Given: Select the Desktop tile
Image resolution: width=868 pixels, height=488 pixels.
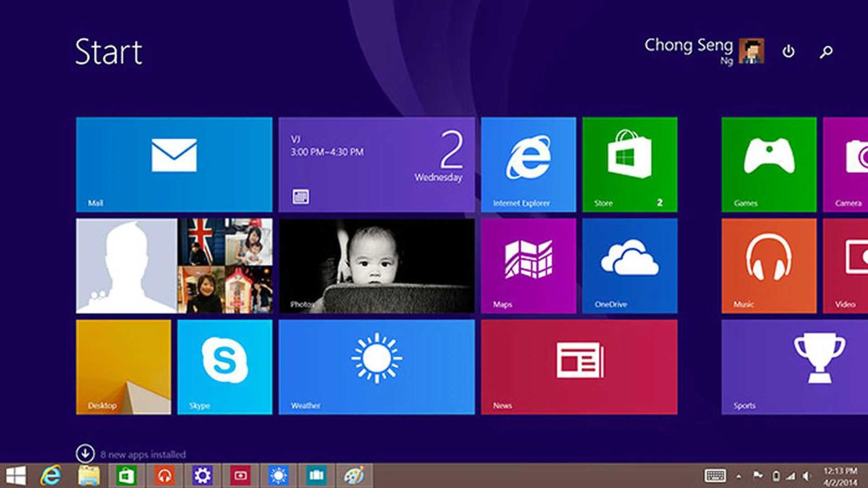Looking at the screenshot, I should 124,367.
